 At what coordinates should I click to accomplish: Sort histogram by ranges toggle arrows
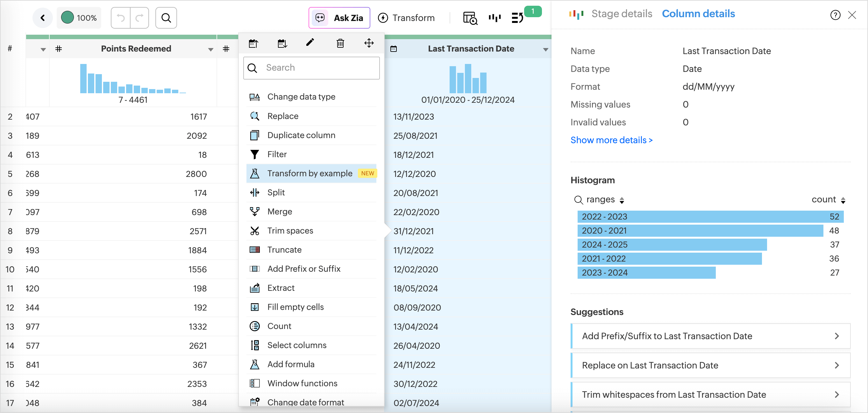[622, 200]
